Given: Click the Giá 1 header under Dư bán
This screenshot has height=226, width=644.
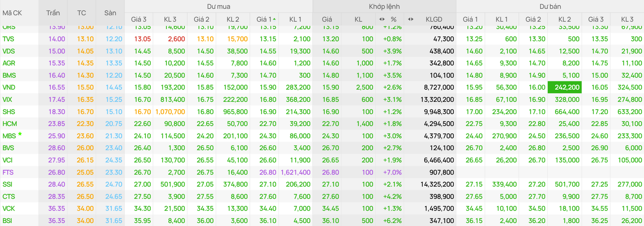Looking at the screenshot, I should click(x=470, y=19).
